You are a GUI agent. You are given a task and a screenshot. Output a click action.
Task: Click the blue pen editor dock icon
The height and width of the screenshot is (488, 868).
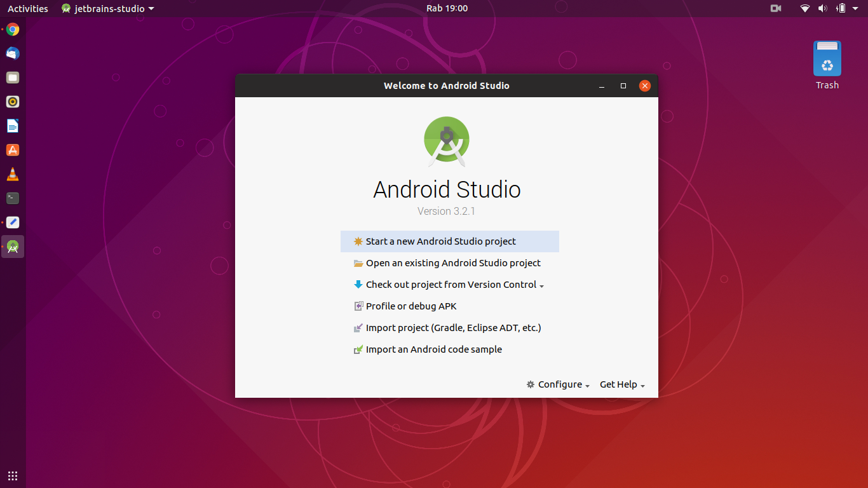point(13,222)
